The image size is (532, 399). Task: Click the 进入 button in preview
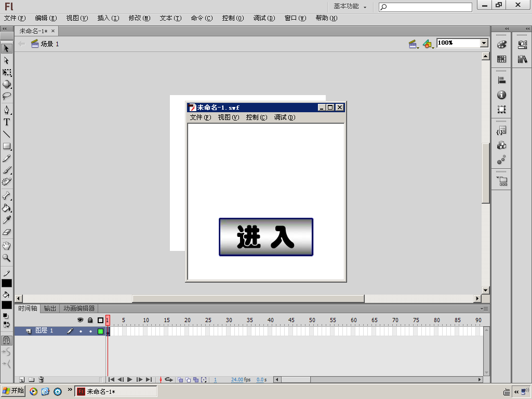266,237
